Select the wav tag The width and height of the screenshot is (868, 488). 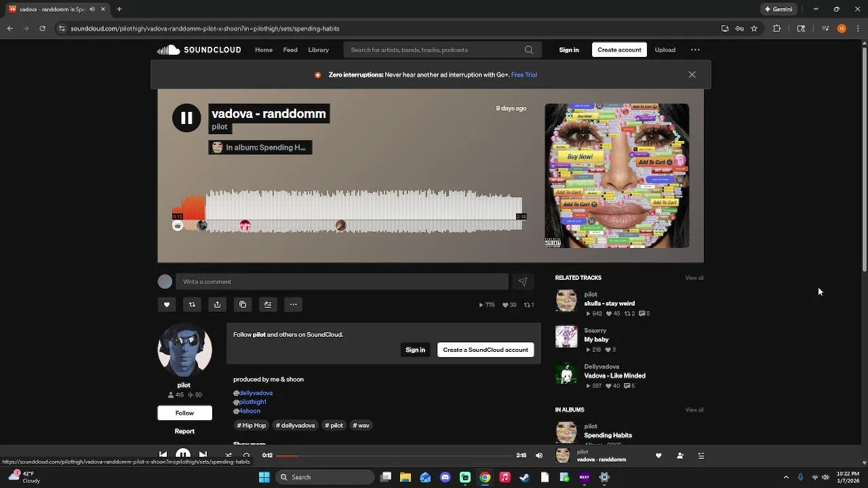point(361,426)
